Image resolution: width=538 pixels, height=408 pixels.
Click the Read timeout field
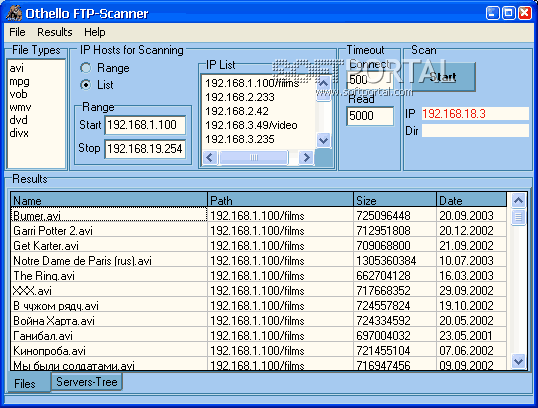(x=370, y=116)
